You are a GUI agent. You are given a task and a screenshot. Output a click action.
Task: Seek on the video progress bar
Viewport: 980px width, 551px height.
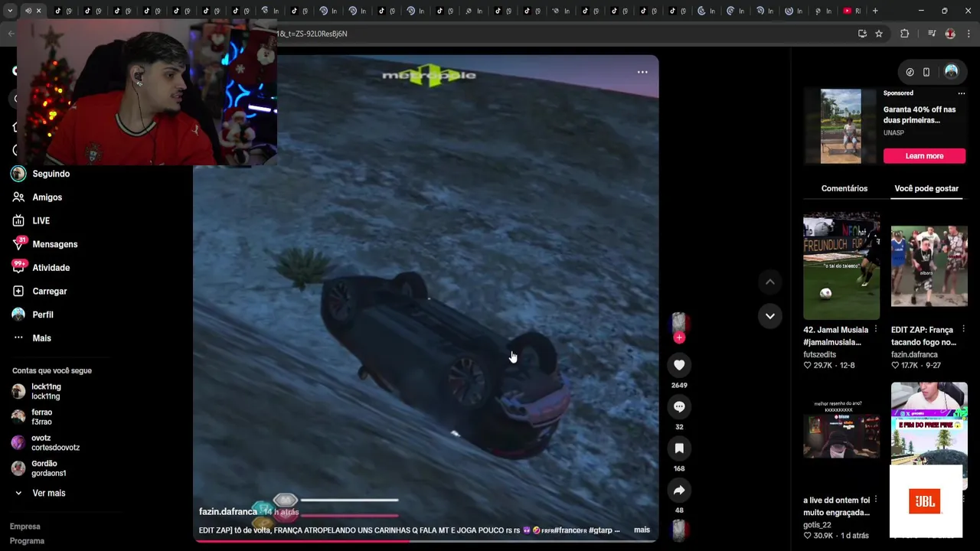pyautogui.click(x=426, y=541)
